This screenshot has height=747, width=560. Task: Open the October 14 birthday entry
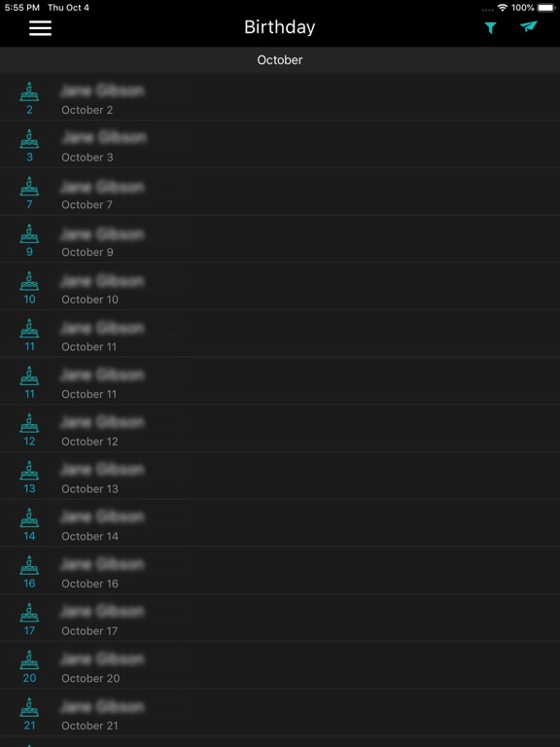click(280, 522)
